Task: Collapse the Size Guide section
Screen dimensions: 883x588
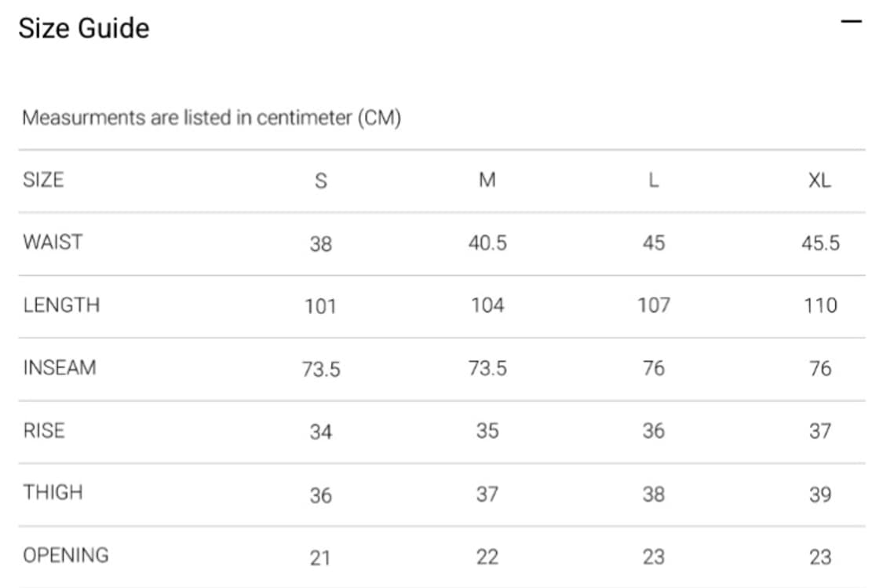Action: click(x=851, y=21)
